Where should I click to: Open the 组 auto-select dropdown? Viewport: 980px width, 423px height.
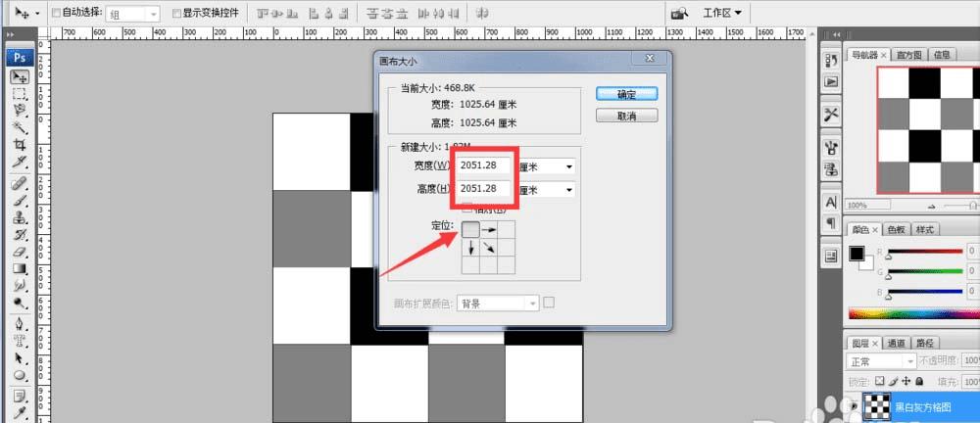point(132,13)
